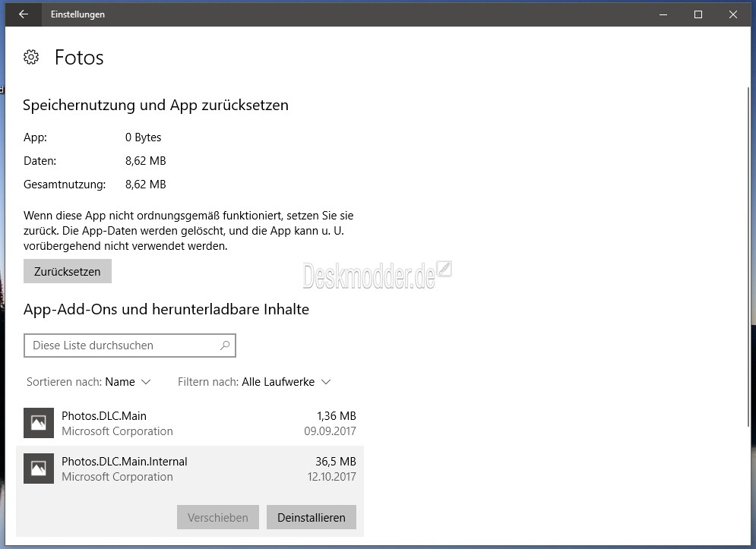Click the settings gear icon beside Fotos
Image resolution: width=756 pixels, height=549 pixels.
tap(31, 58)
